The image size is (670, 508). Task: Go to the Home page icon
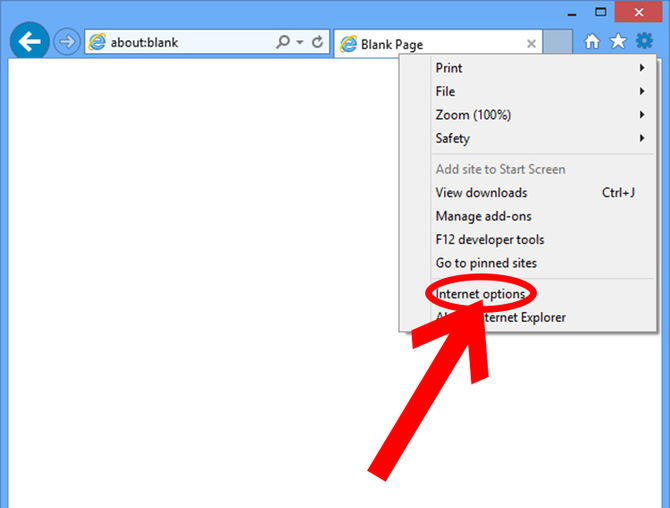[592, 41]
